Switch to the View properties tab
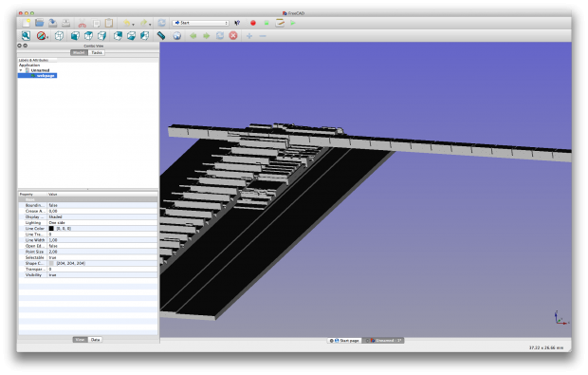This screenshot has height=375, width=588. tap(80, 339)
